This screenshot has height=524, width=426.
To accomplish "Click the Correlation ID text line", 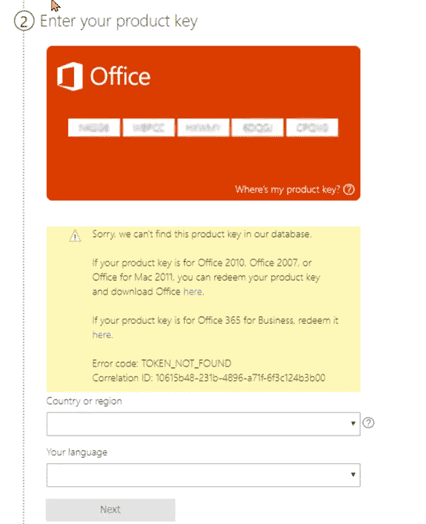I will (208, 378).
